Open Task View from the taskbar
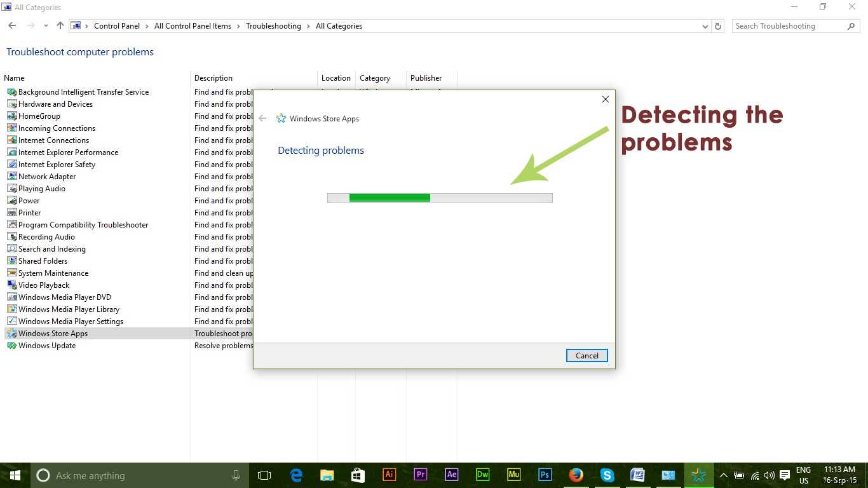 click(x=264, y=475)
